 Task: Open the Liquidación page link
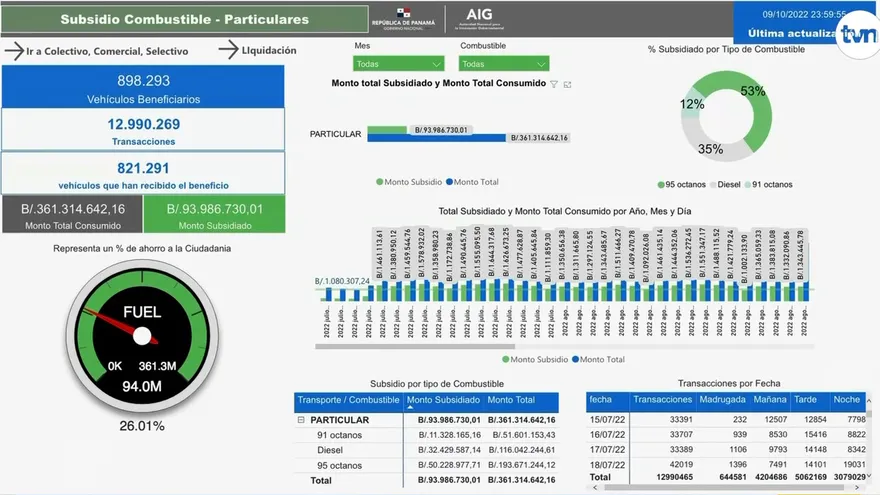coord(269,50)
